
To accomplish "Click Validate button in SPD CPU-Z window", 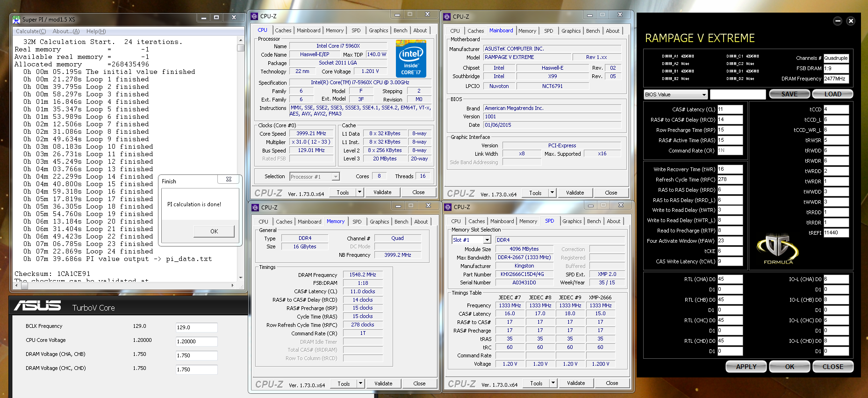I will [x=576, y=383].
